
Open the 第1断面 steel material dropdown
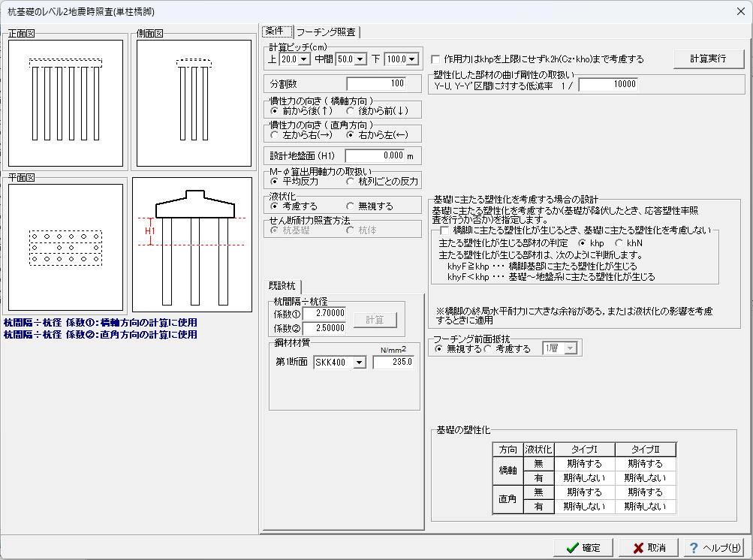(x=360, y=363)
